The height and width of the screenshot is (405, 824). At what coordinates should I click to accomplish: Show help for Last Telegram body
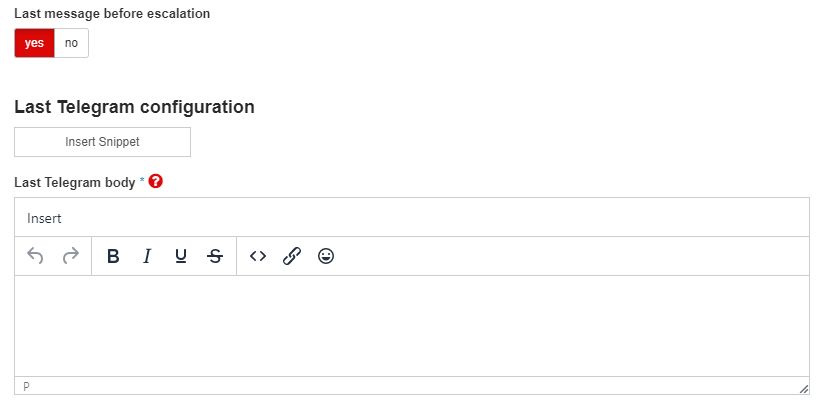click(x=156, y=182)
